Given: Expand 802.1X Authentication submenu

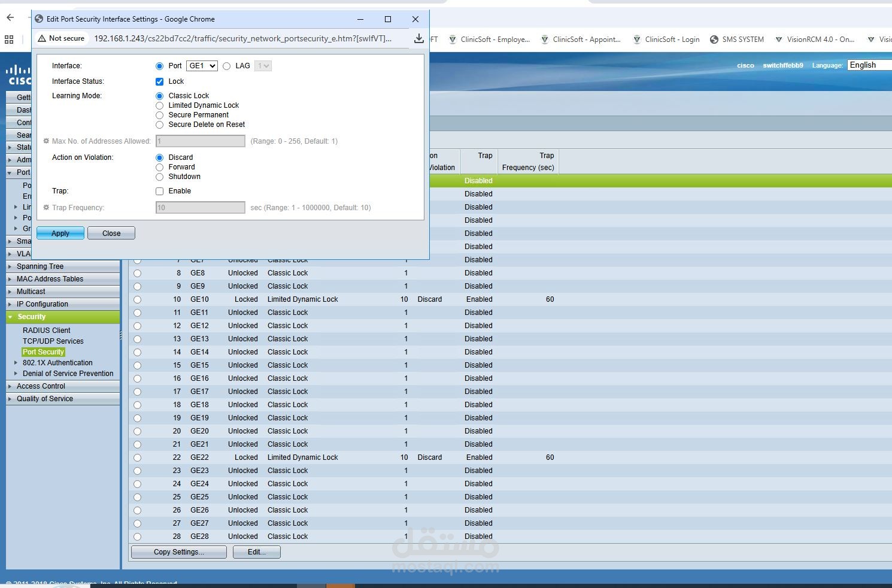Looking at the screenshot, I should tap(57, 363).
